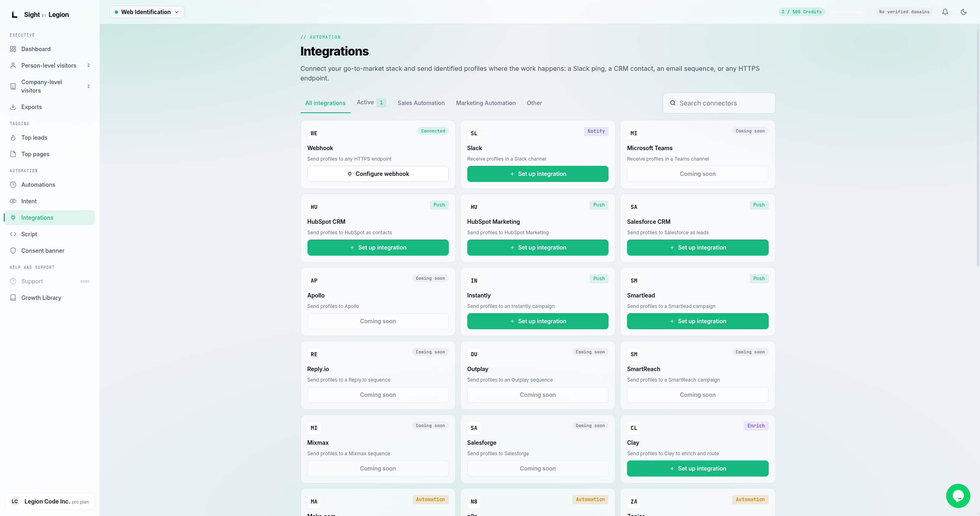Click the Support help icon
Viewport: 980px width, 516px height.
13,281
